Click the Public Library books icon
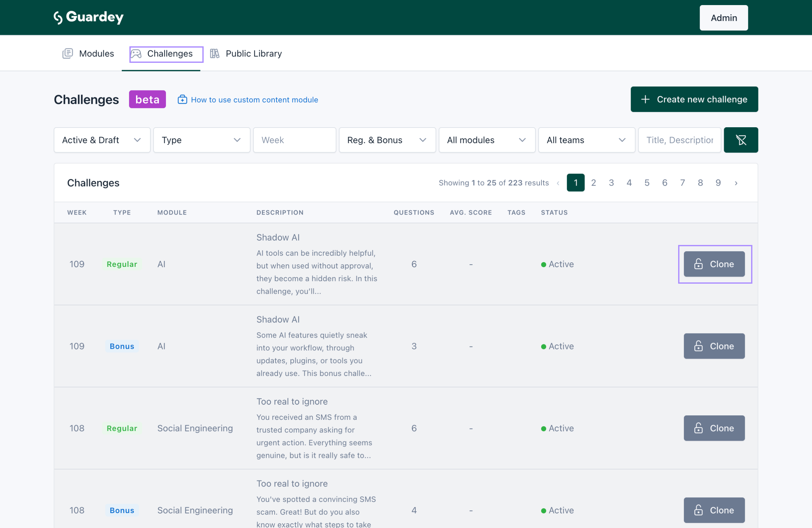The image size is (812, 528). [x=215, y=54]
